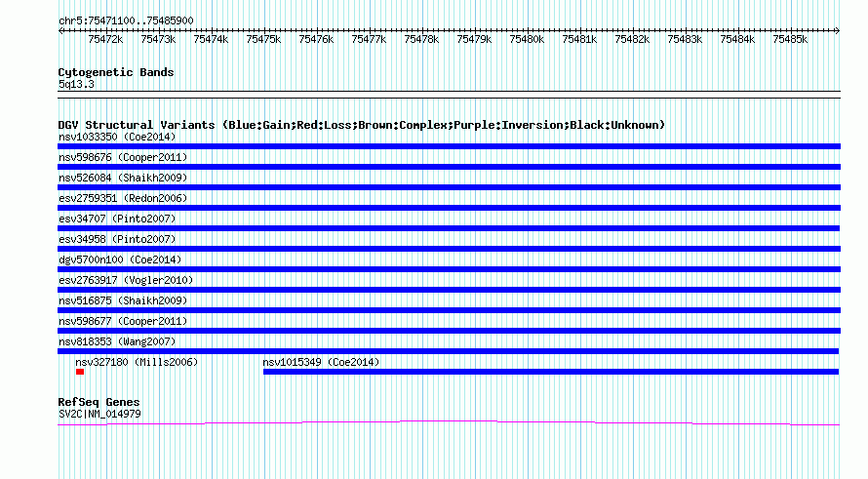Click the 75478k ruler position
This screenshot has height=479, width=868.
(x=421, y=39)
